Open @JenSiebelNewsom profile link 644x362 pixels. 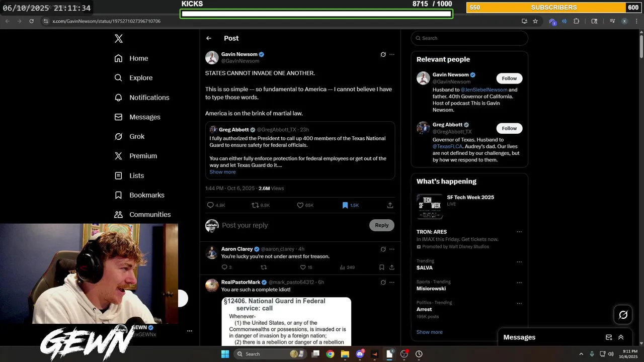484,90
